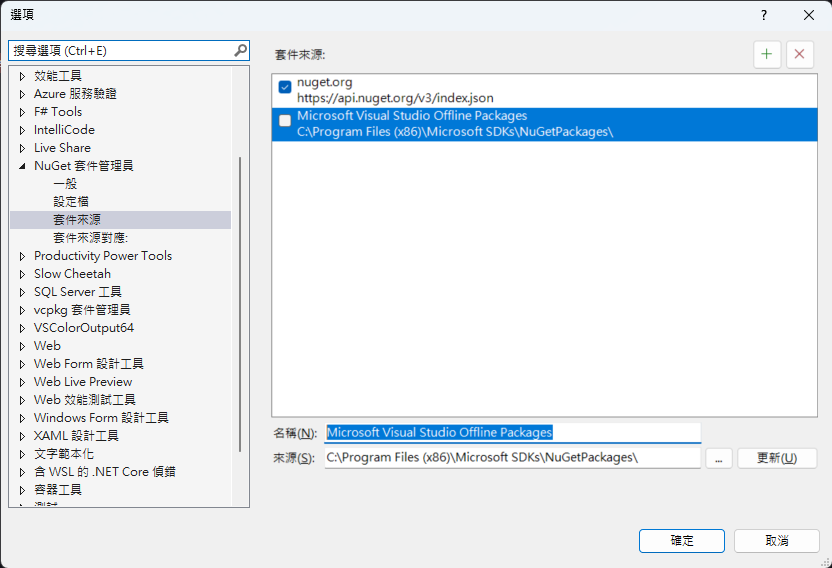Click into the 搜尋選項 search field
Screen dimensions: 832x568
tap(122, 50)
